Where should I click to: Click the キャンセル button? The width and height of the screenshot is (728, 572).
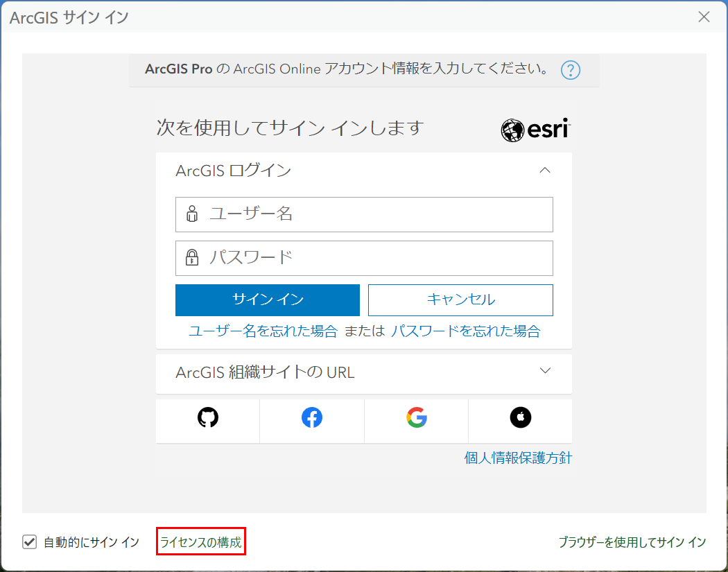(460, 300)
